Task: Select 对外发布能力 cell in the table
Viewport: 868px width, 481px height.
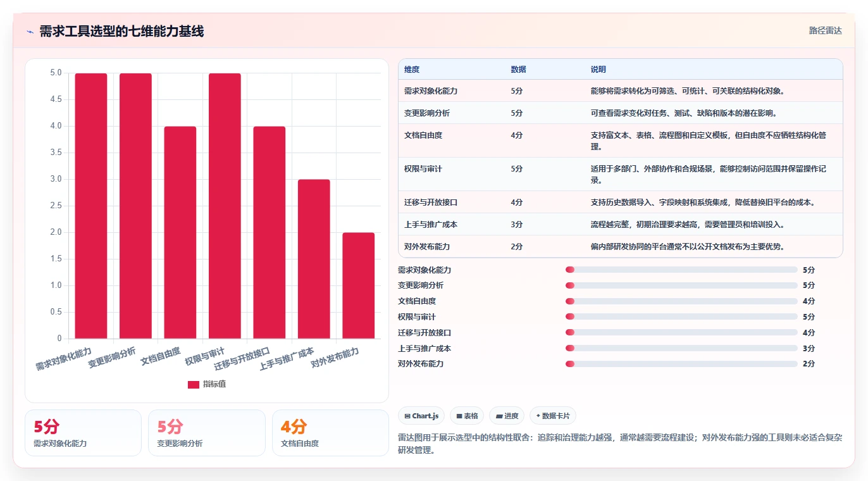Action: 427,247
